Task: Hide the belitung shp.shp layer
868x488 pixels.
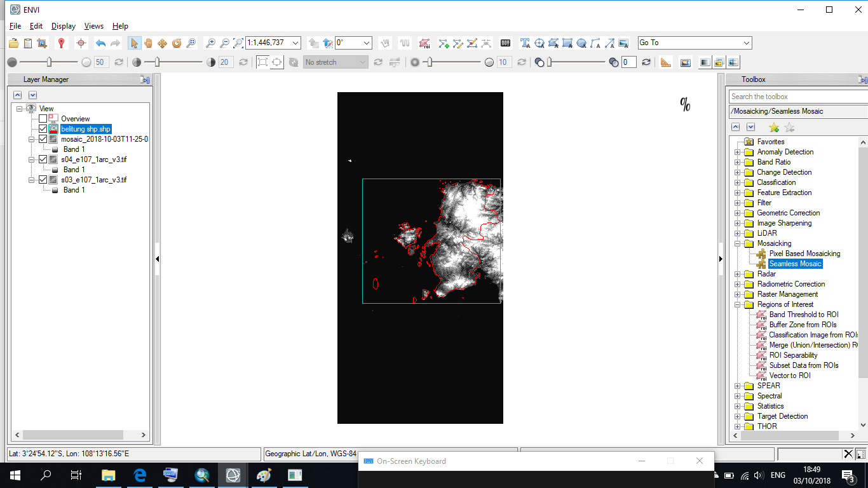Action: 43,128
